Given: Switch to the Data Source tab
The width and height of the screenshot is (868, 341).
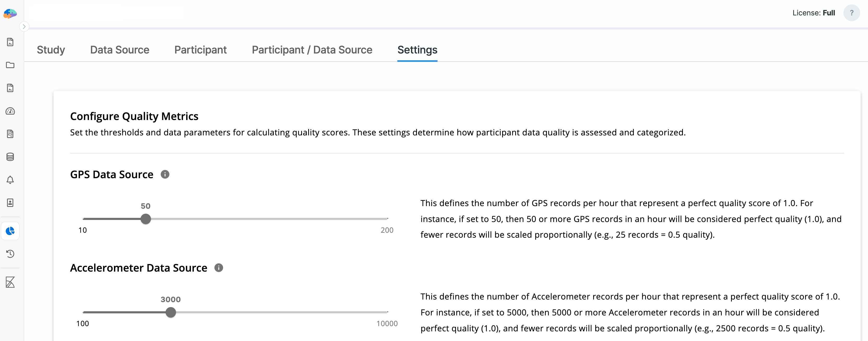Looking at the screenshot, I should [120, 50].
